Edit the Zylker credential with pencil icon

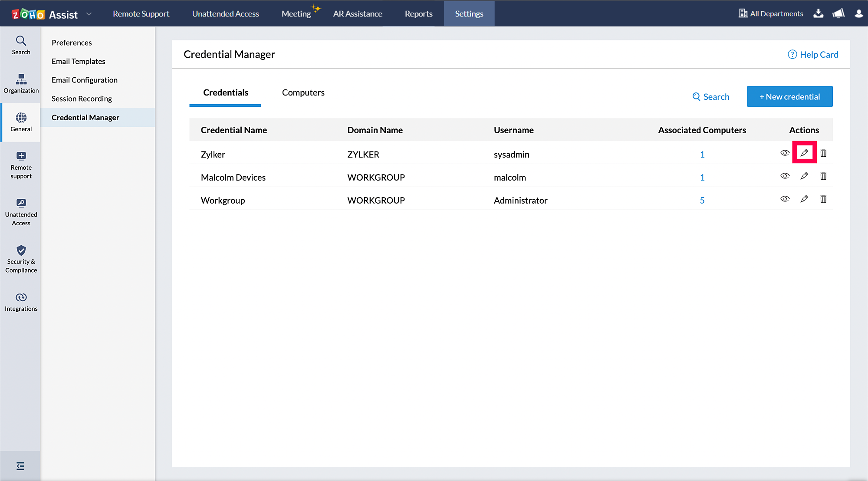[804, 153]
